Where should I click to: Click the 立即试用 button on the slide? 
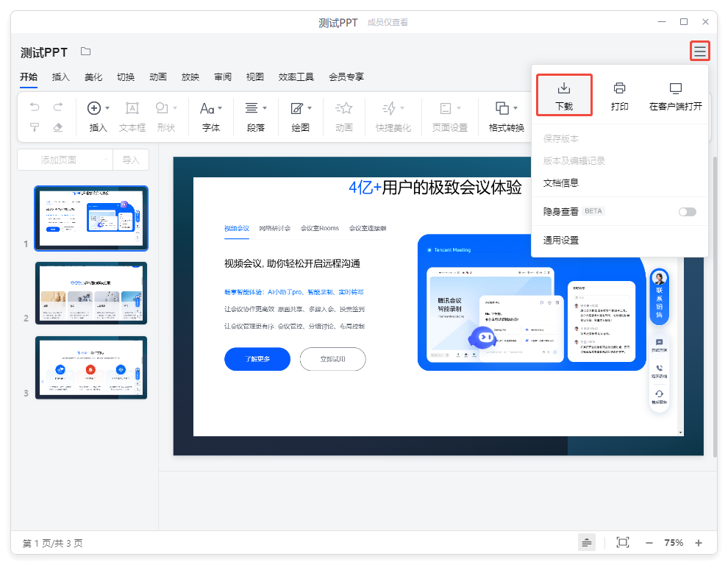click(x=332, y=359)
